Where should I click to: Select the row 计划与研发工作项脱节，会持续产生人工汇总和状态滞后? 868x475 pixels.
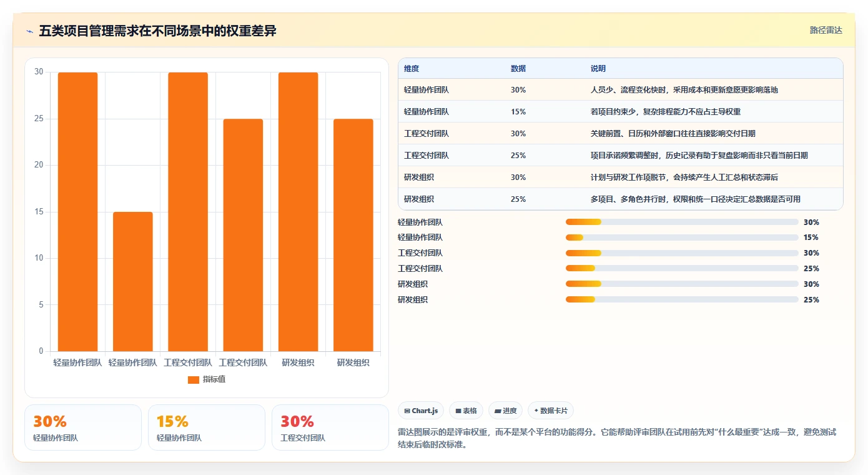(620, 177)
